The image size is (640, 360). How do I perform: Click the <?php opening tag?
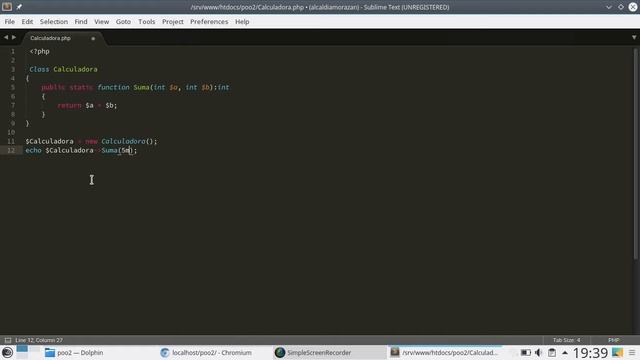(x=40, y=51)
